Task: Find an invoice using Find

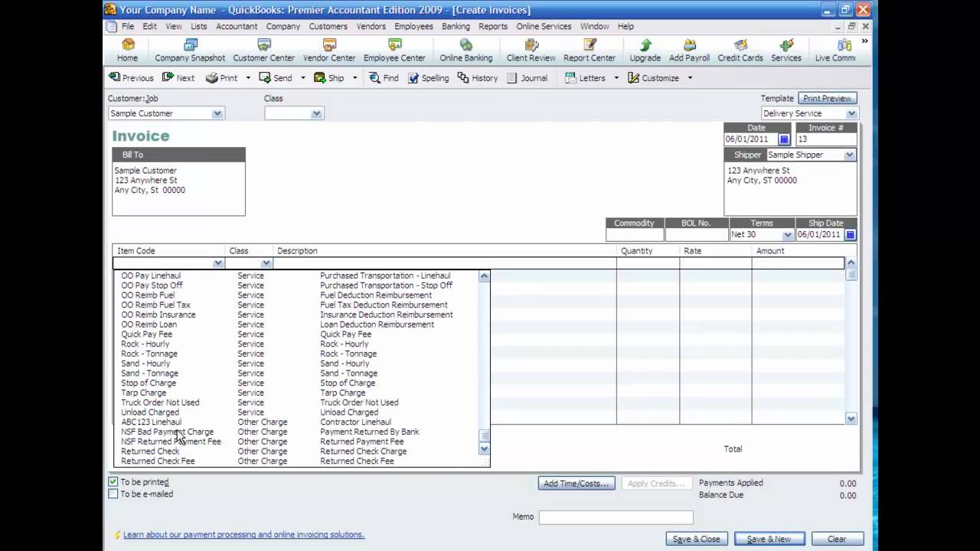Action: (384, 78)
